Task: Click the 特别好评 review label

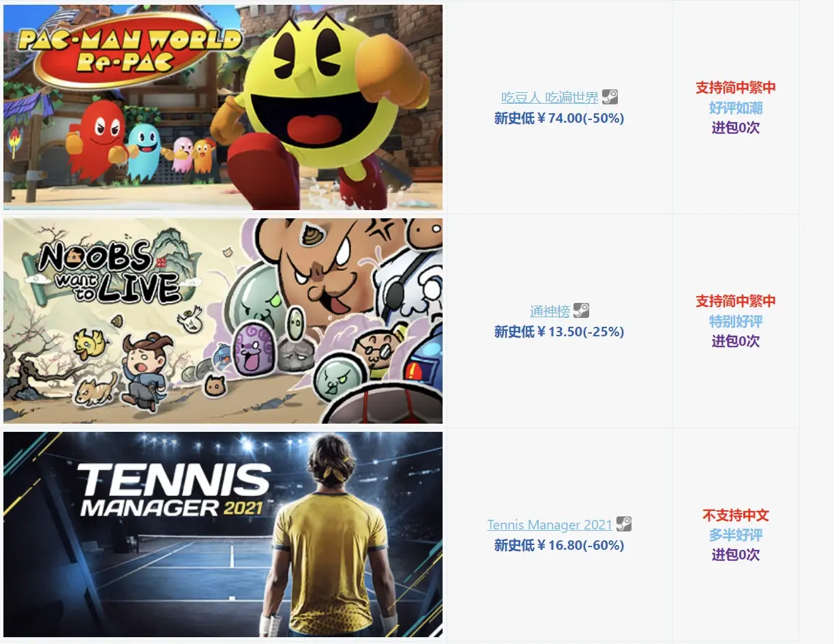Action: [736, 321]
